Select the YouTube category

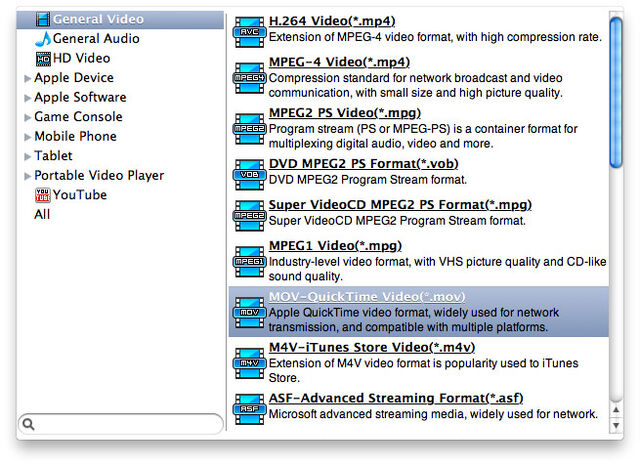pos(80,195)
